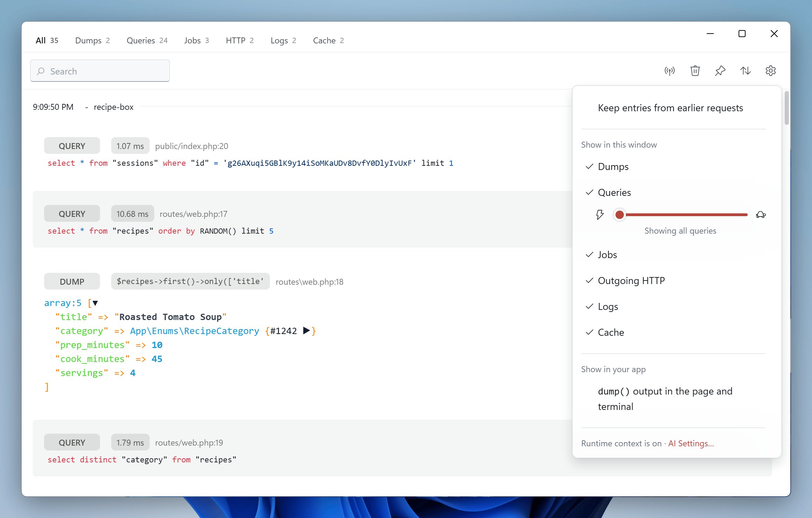The width and height of the screenshot is (812, 518).
Task: Click the "Roasted Tomato Soup" value
Action: 171,317
